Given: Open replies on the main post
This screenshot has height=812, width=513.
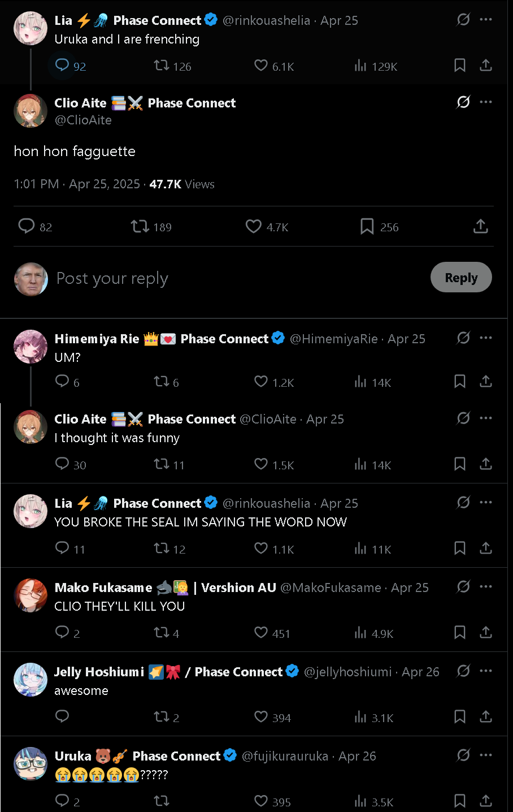Looking at the screenshot, I should click(27, 227).
